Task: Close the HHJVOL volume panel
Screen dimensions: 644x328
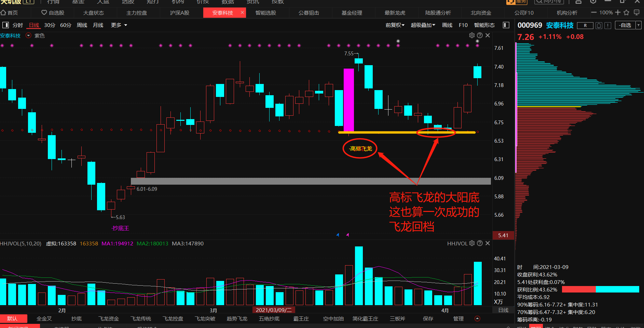Action: [488, 243]
